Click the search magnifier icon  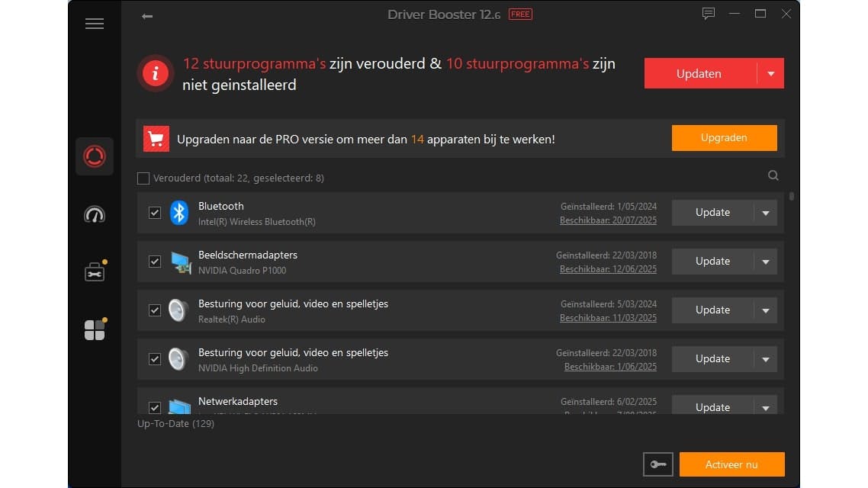(x=773, y=176)
